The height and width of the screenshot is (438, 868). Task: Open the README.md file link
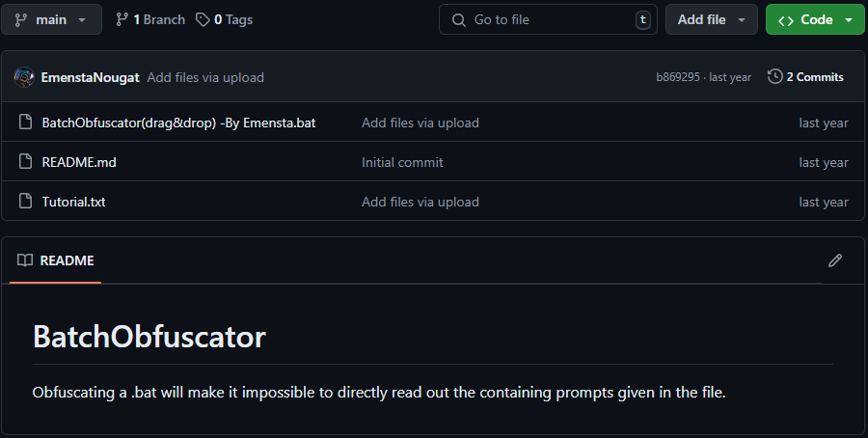click(x=79, y=162)
